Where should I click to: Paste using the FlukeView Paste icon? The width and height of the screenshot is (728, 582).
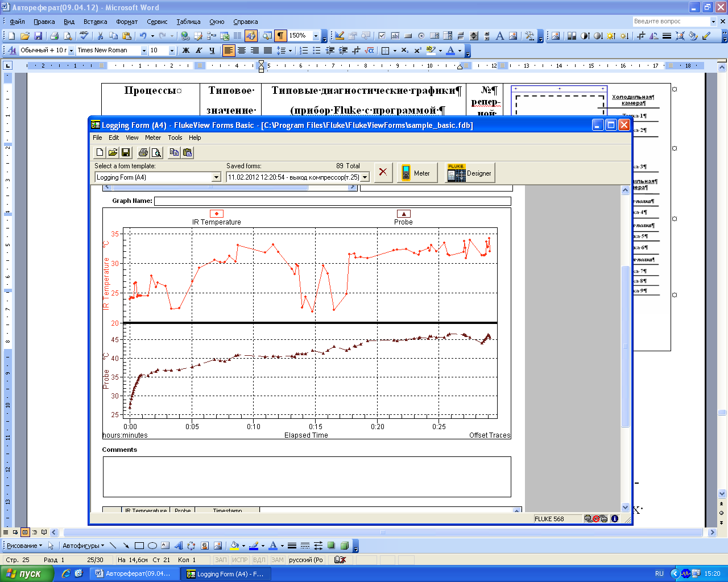point(187,152)
